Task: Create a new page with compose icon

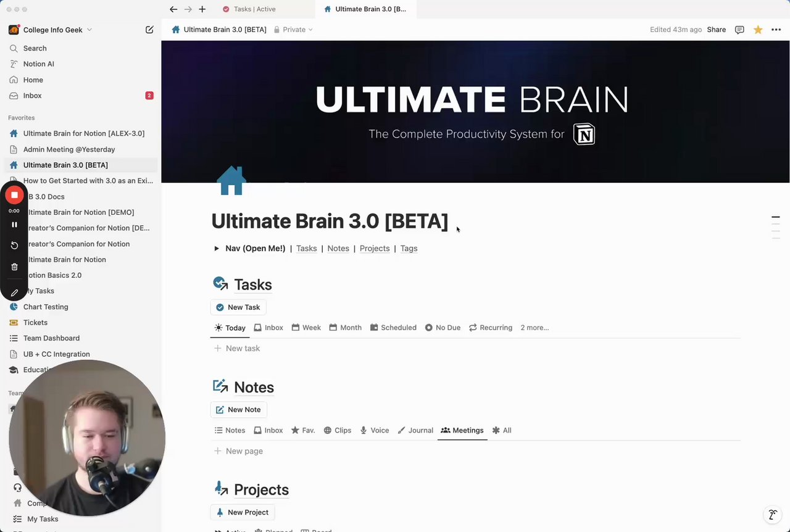Action: [x=149, y=30]
